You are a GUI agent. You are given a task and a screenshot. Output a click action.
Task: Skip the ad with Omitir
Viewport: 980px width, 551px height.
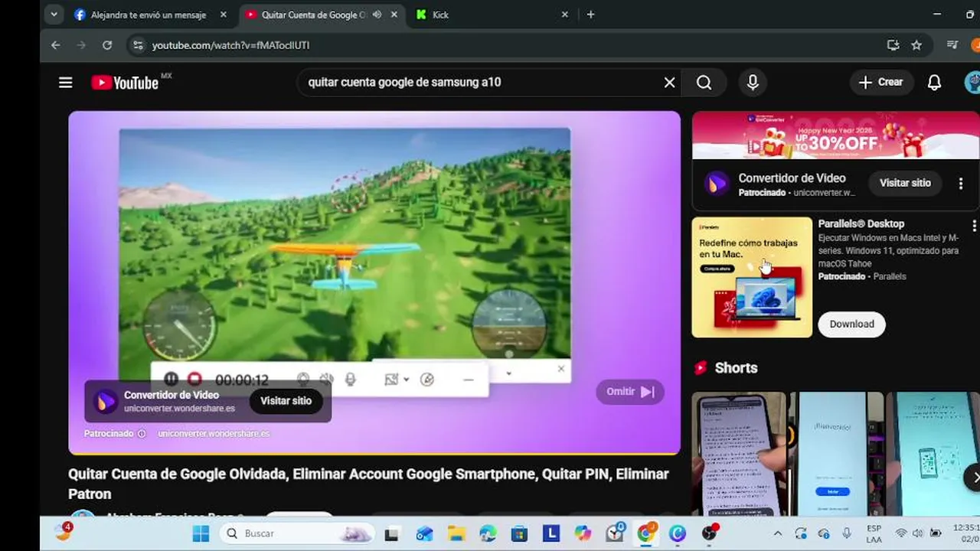[x=630, y=392]
